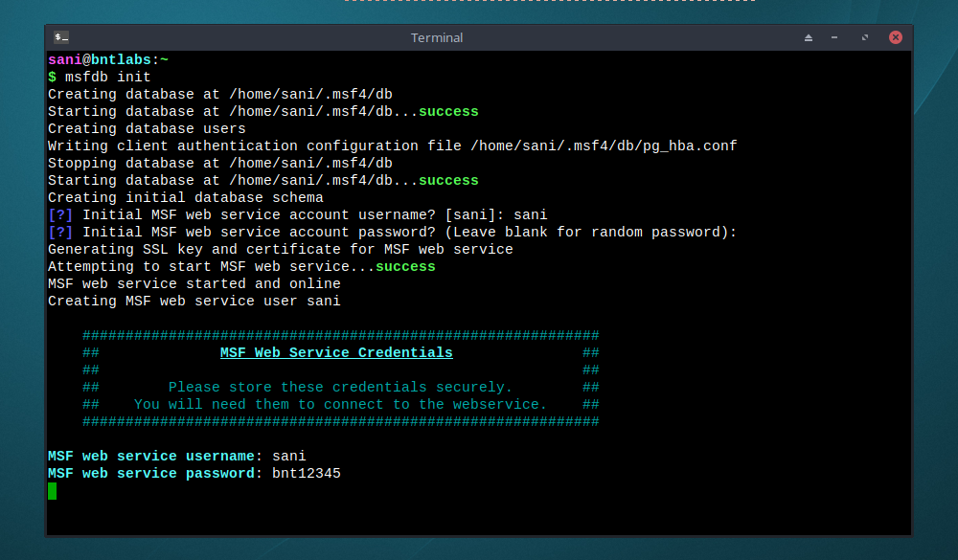Click the Terminal title text
This screenshot has height=560, width=958.
point(436,38)
